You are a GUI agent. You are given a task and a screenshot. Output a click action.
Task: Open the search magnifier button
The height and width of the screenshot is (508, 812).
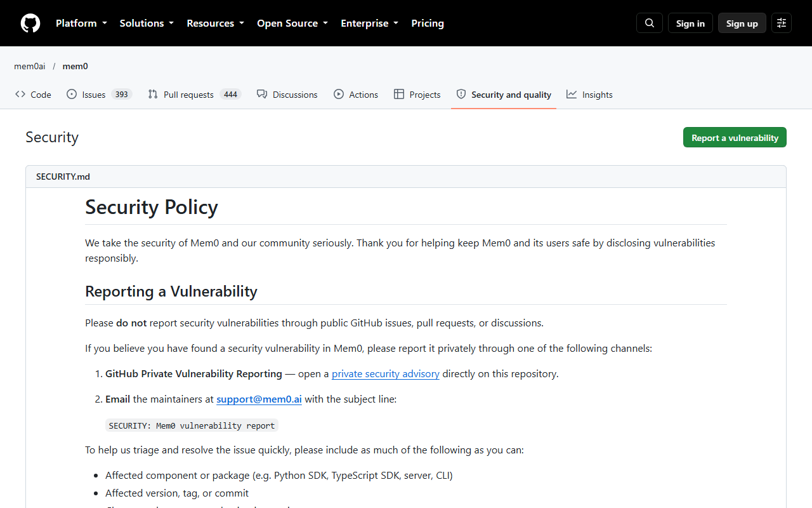(x=650, y=23)
